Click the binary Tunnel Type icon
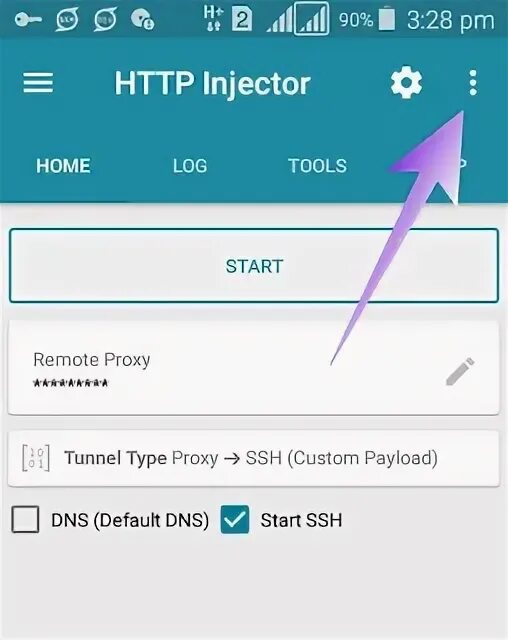The height and width of the screenshot is (640, 508). [x=36, y=458]
